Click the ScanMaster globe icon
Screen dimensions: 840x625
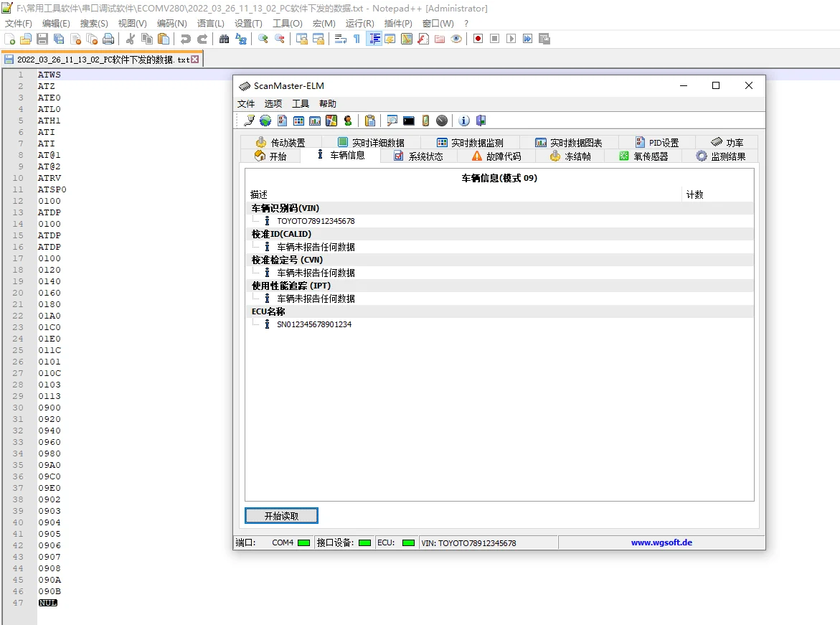pyautogui.click(x=265, y=121)
